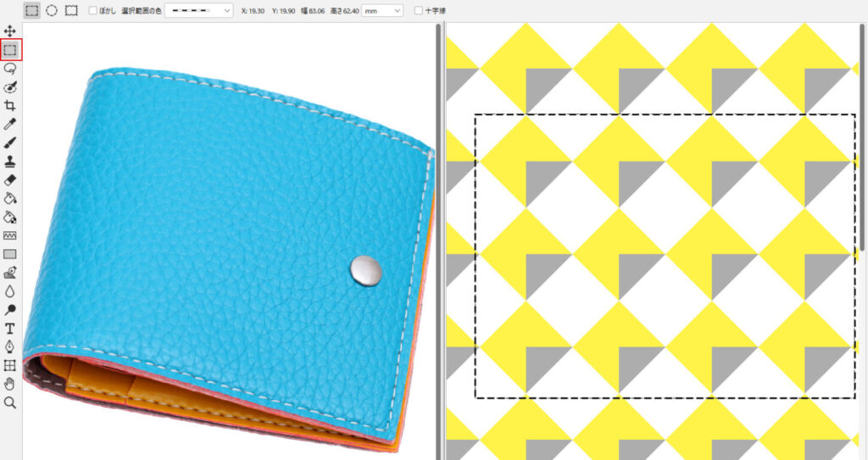This screenshot has height=460, width=868.
Task: Select the zigzag gradient tool
Action: pos(10,236)
